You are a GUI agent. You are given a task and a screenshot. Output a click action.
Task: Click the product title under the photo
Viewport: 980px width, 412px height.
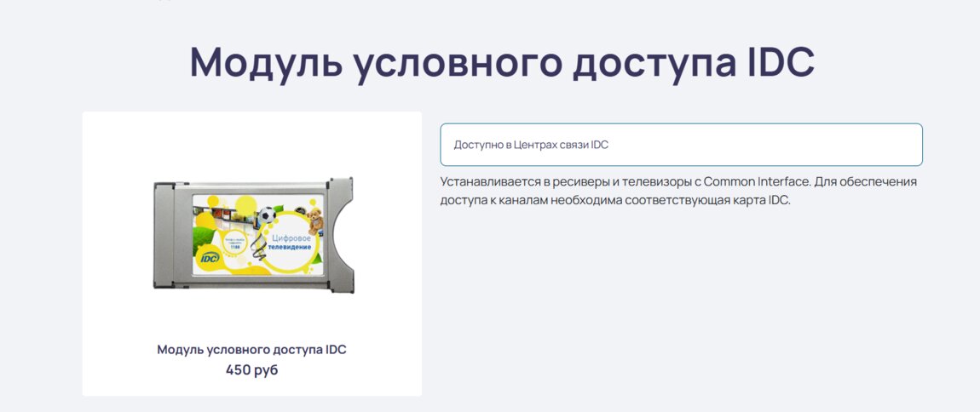pos(251,350)
